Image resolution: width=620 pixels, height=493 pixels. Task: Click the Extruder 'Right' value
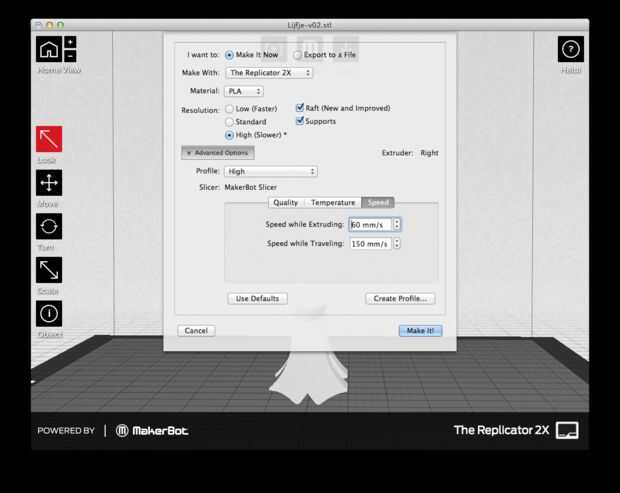[x=429, y=153]
